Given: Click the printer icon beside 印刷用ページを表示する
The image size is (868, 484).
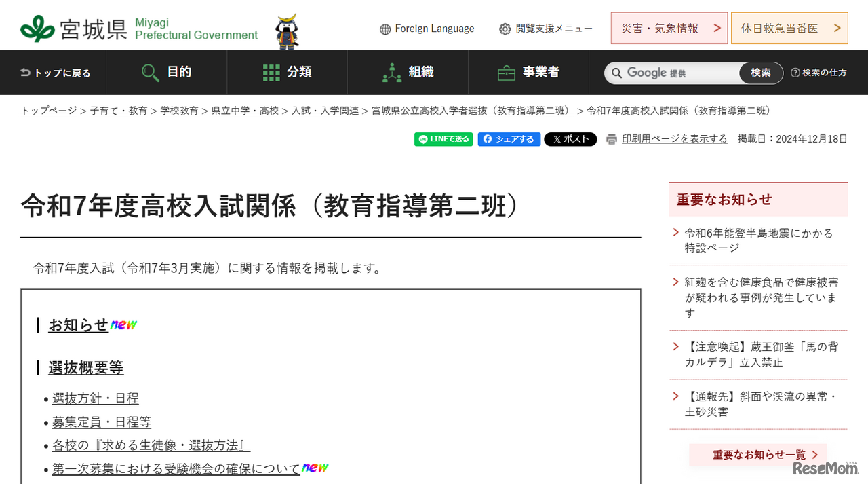Looking at the screenshot, I should click(612, 138).
